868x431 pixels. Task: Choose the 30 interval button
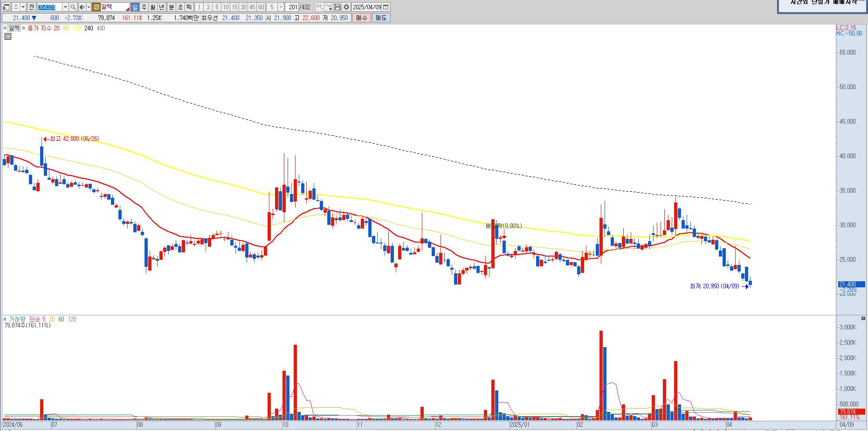243,7
